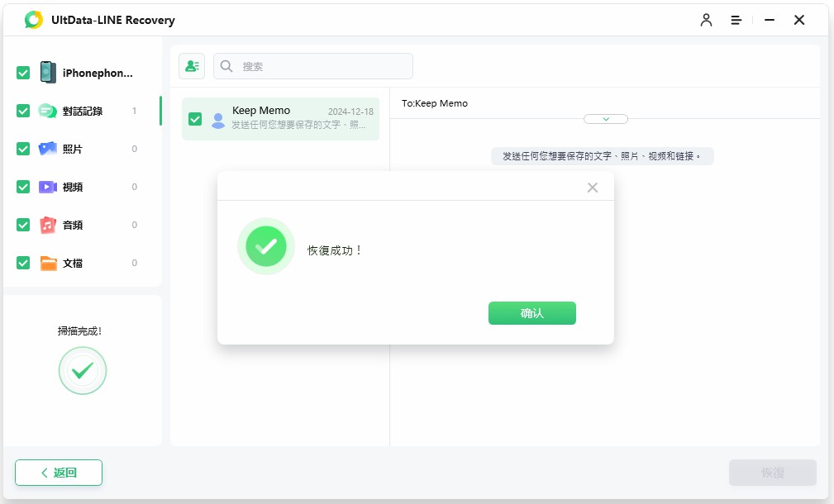Click the 恢復成功！ message text
Viewport: 834px width, 504px height.
coord(336,250)
